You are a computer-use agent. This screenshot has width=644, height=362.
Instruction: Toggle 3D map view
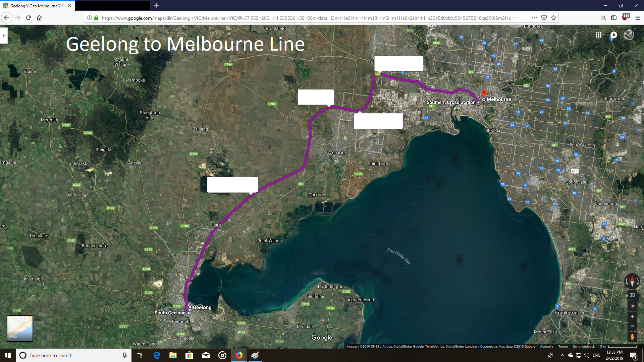(x=632, y=295)
